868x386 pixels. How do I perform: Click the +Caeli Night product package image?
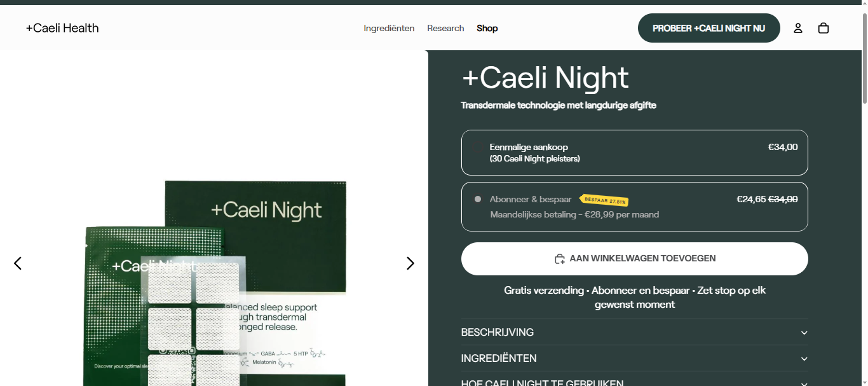(254, 280)
